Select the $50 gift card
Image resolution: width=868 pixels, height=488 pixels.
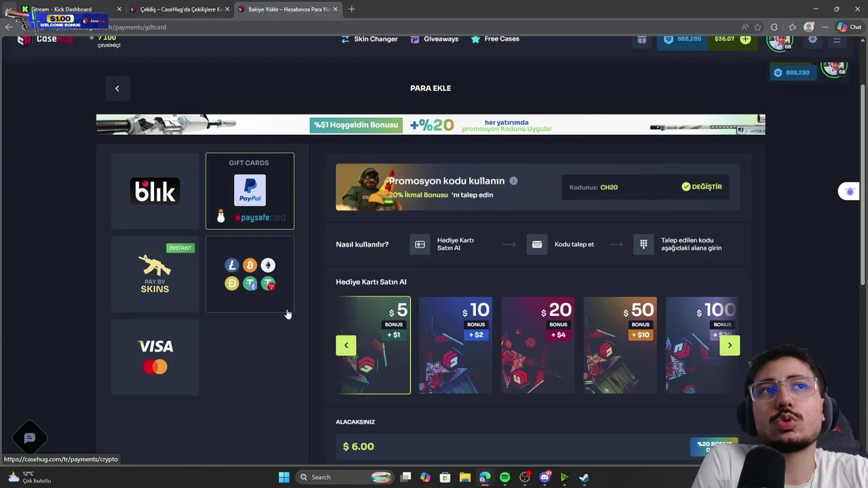[620, 345]
